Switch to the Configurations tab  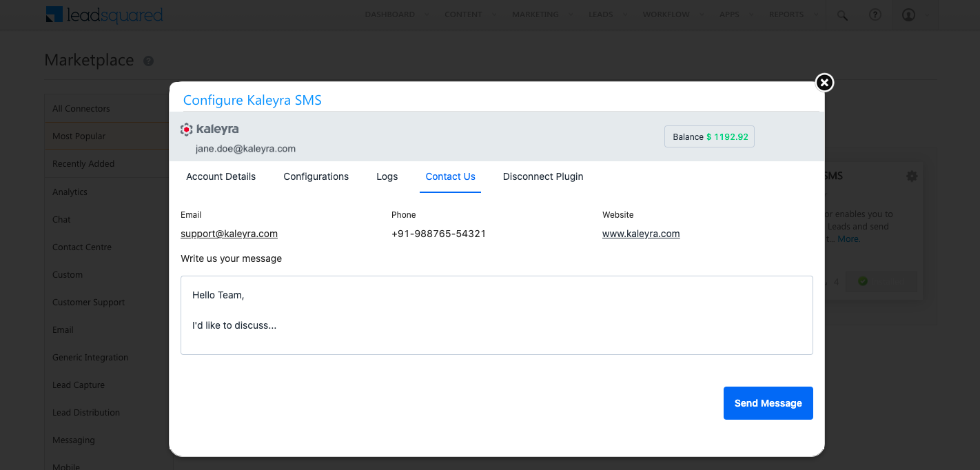[x=316, y=176]
